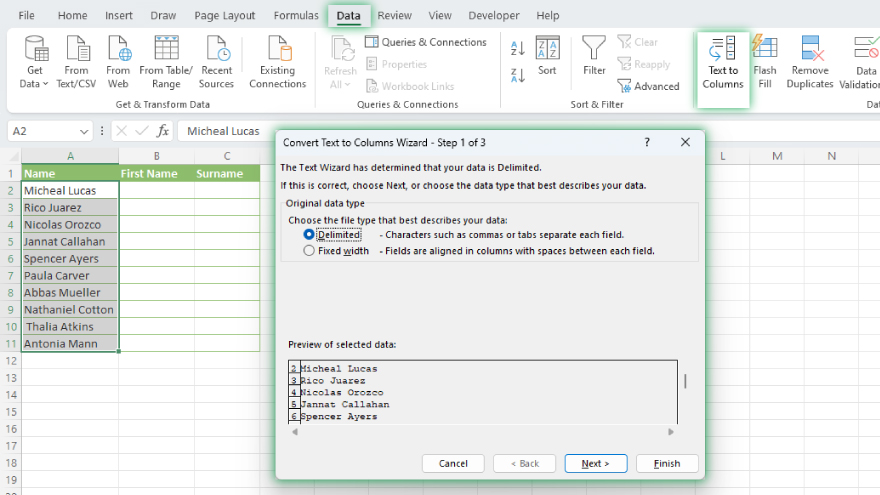Click preview scroll left arrow

(295, 432)
